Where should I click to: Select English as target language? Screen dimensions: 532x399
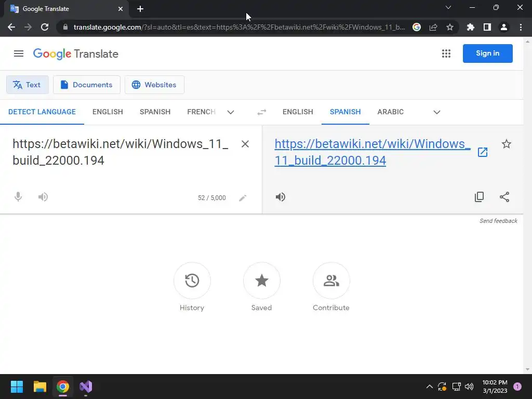[x=298, y=112]
